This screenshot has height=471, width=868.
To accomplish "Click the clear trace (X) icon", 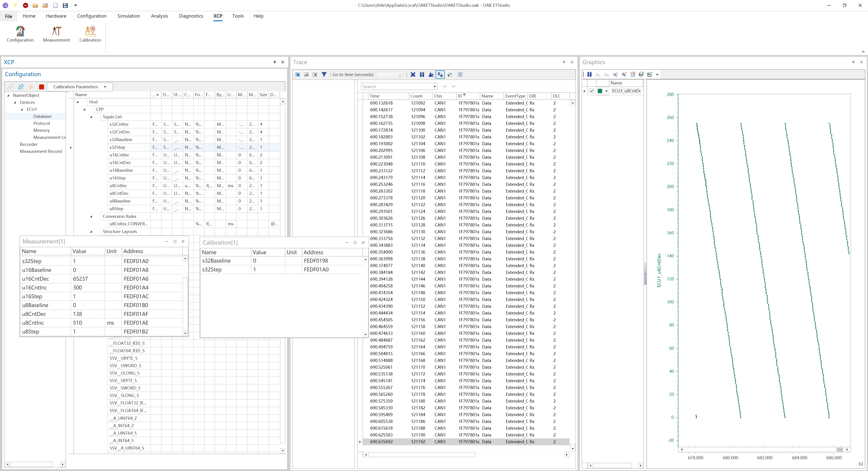I will point(413,75).
